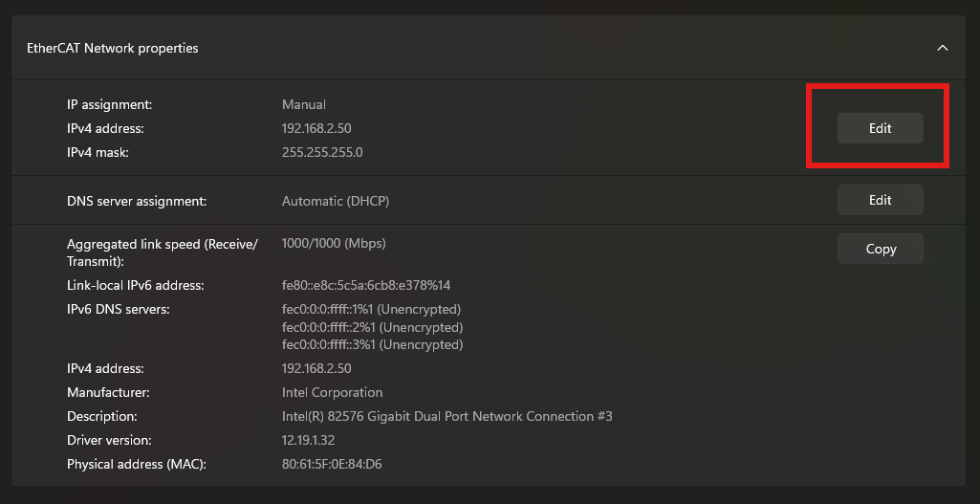This screenshot has width=980, height=504.
Task: Click Edit button for IP assignment
Action: [880, 128]
